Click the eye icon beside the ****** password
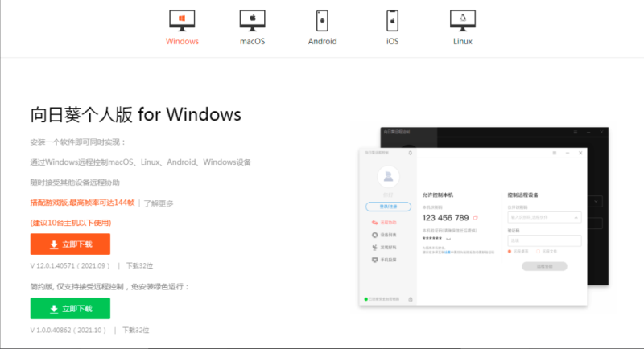This screenshot has width=644, height=349. 448,239
